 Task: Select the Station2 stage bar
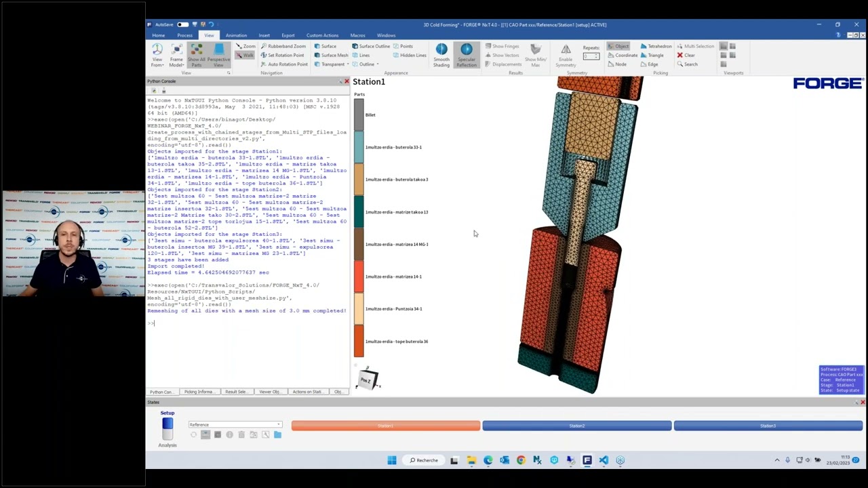(x=576, y=426)
